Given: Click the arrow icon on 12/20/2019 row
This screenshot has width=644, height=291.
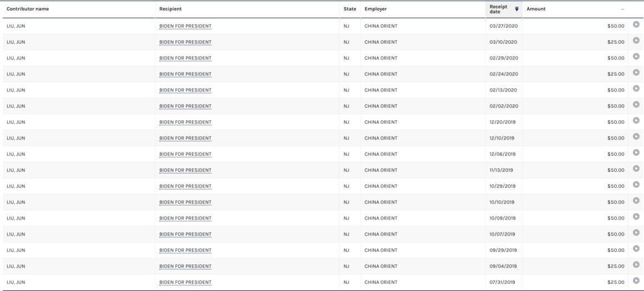Looking at the screenshot, I should coord(636,121).
